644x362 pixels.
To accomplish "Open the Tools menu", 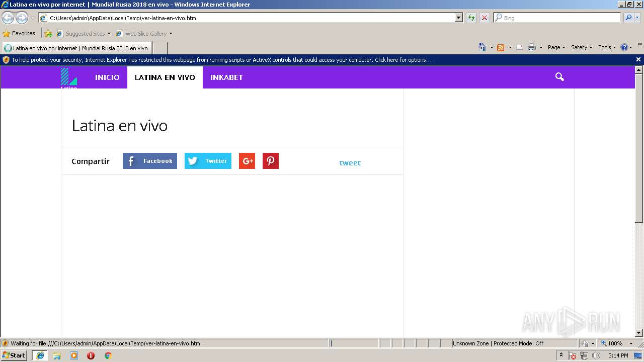I will (x=607, y=47).
